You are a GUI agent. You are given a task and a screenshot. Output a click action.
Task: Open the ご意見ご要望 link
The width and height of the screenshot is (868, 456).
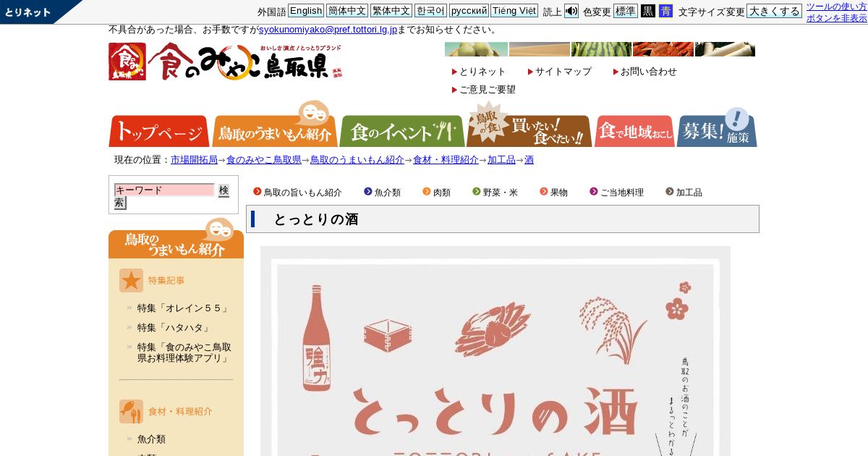click(488, 90)
